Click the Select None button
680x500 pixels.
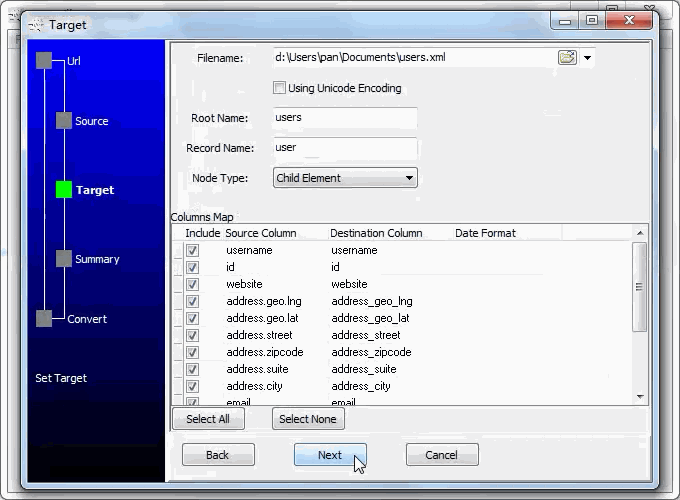[308, 419]
